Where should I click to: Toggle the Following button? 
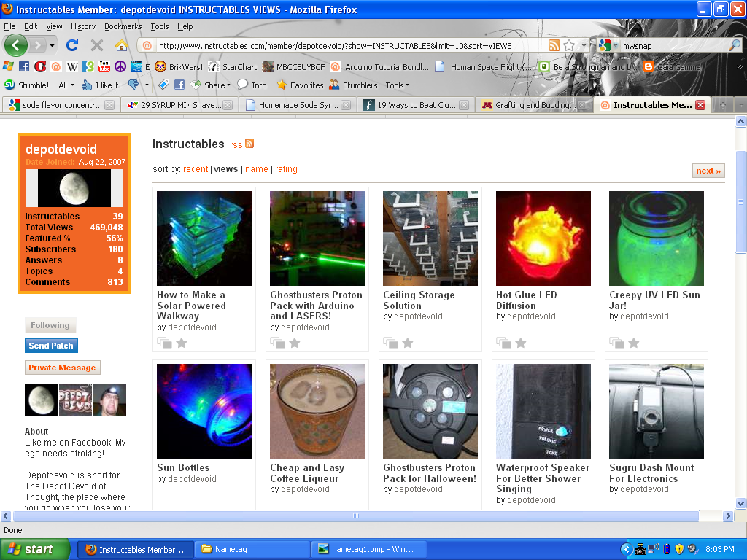coord(50,325)
